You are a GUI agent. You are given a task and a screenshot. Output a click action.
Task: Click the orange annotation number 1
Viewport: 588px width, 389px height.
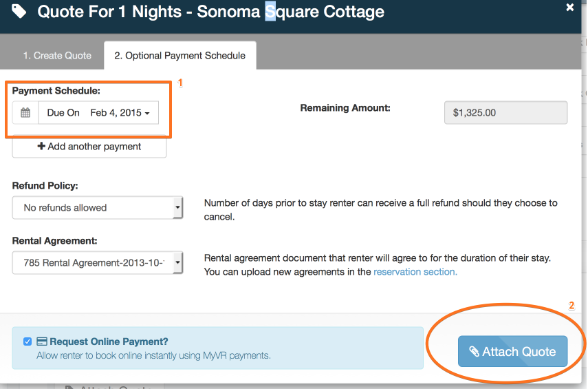point(180,83)
